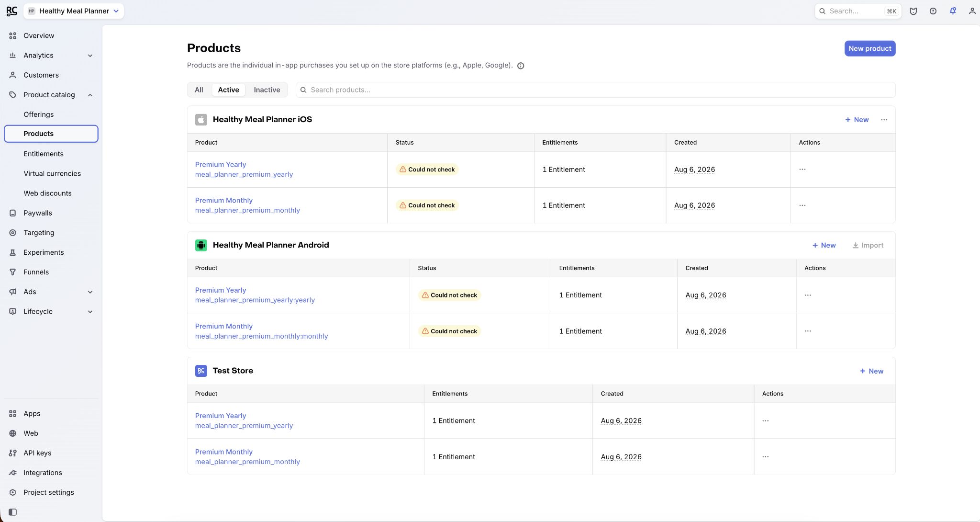Click the Search products field

point(595,90)
